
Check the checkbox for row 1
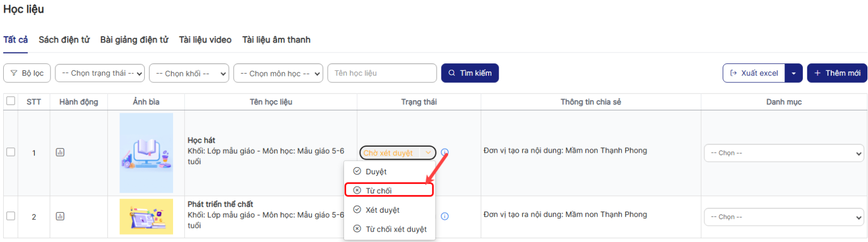tap(11, 152)
